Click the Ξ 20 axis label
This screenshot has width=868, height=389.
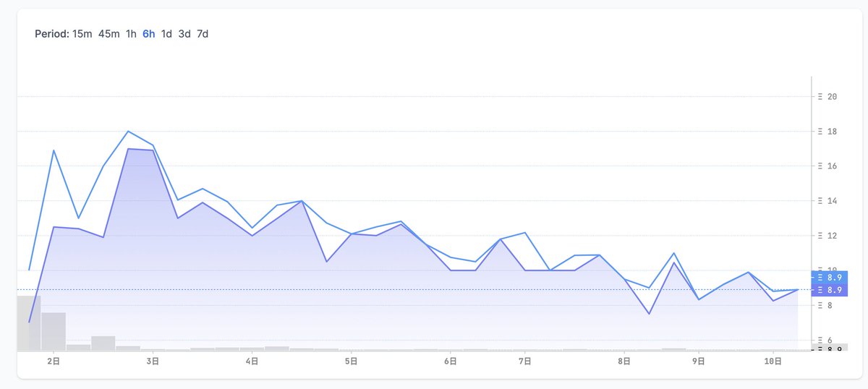pos(827,97)
